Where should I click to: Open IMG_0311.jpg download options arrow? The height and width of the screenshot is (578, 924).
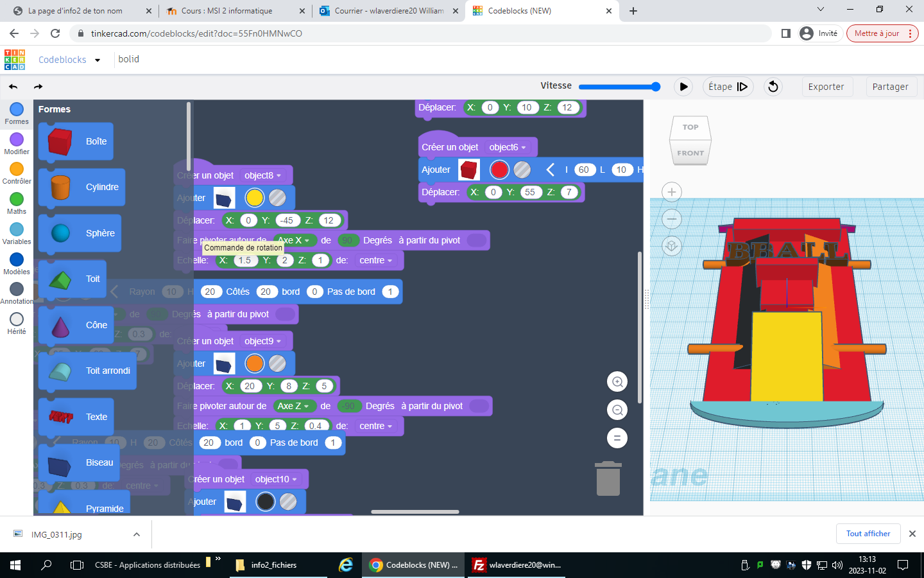pos(136,534)
